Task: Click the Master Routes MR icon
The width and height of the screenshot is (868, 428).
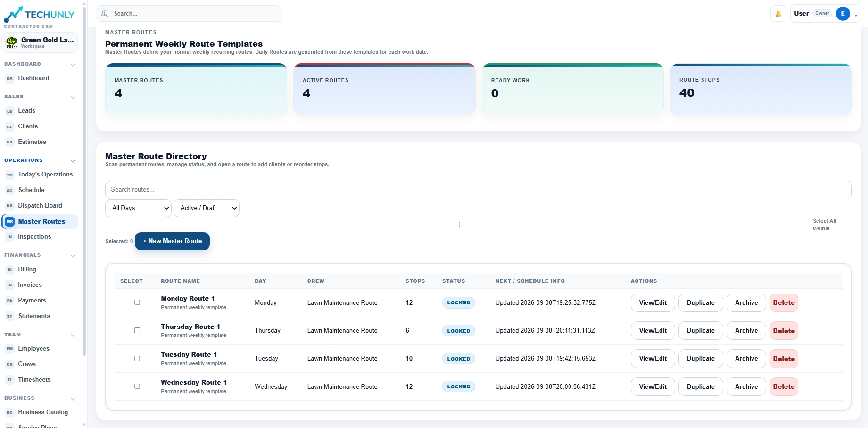Action: click(9, 221)
